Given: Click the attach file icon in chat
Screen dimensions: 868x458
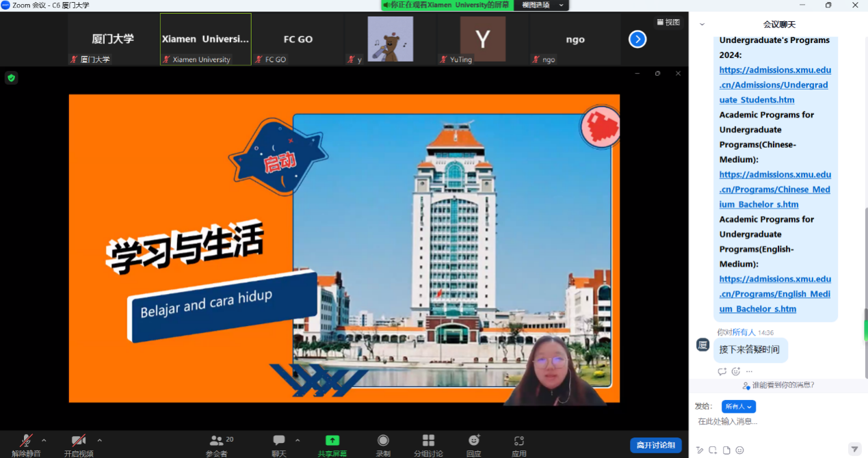Looking at the screenshot, I should pyautogui.click(x=726, y=450).
